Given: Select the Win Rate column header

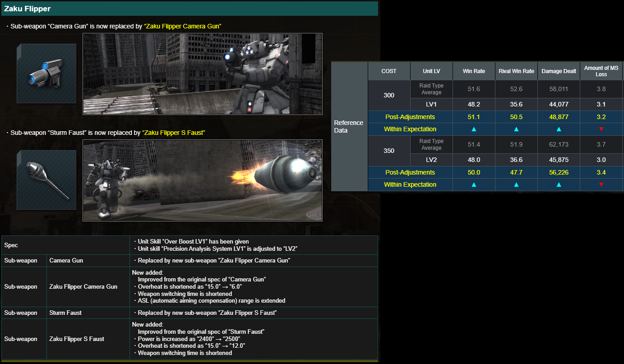Looking at the screenshot, I should (474, 71).
